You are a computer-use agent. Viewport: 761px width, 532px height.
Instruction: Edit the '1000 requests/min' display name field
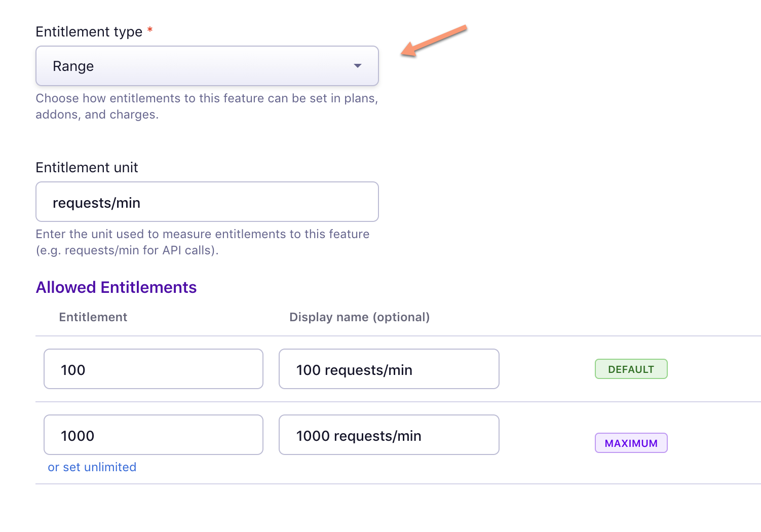389,435
